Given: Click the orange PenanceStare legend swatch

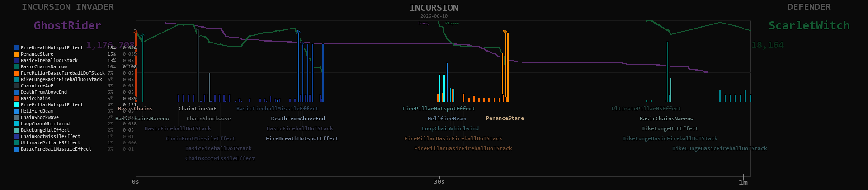Looking at the screenshot, I should [16, 54].
